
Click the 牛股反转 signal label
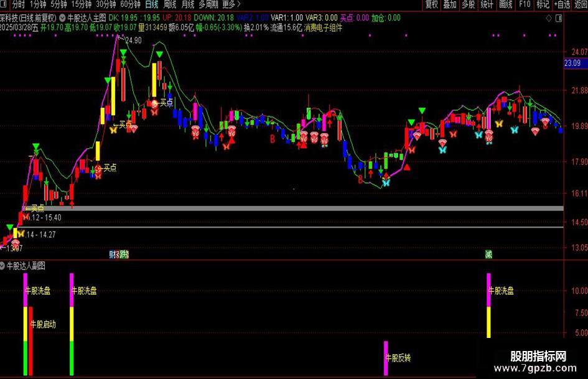click(x=398, y=358)
